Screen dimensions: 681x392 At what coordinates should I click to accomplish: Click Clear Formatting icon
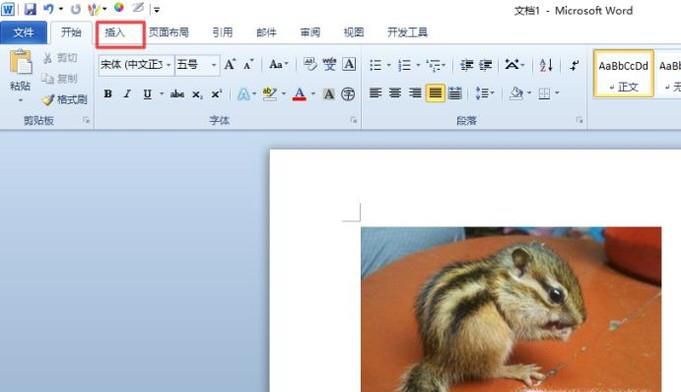click(310, 65)
